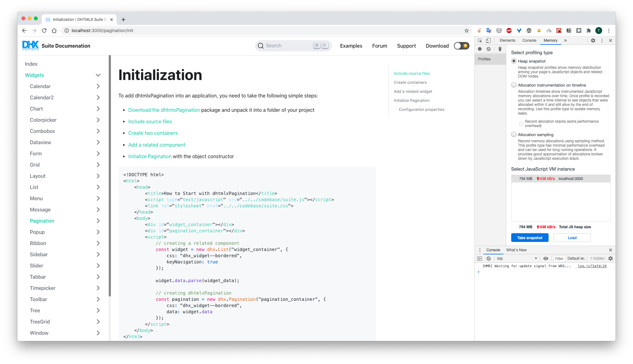Open the DevTools customize three-dot menu
633x364 pixels.
pos(602,40)
